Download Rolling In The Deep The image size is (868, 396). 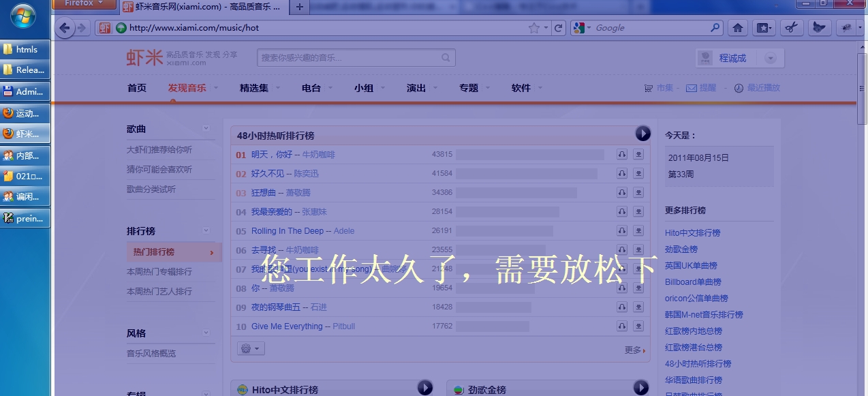click(x=638, y=231)
